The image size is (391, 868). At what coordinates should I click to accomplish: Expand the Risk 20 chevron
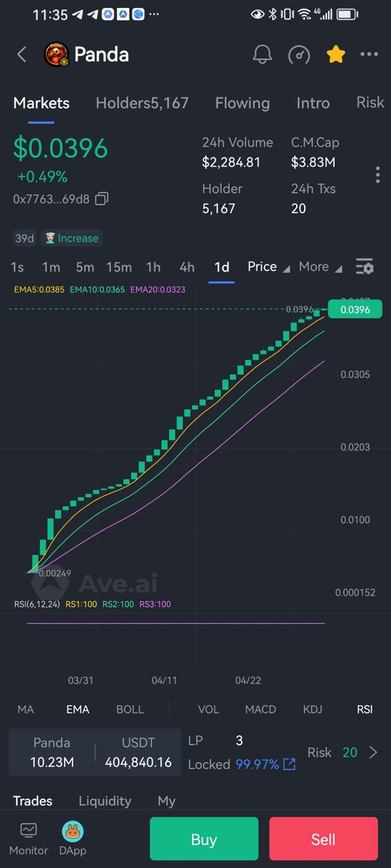(x=374, y=752)
